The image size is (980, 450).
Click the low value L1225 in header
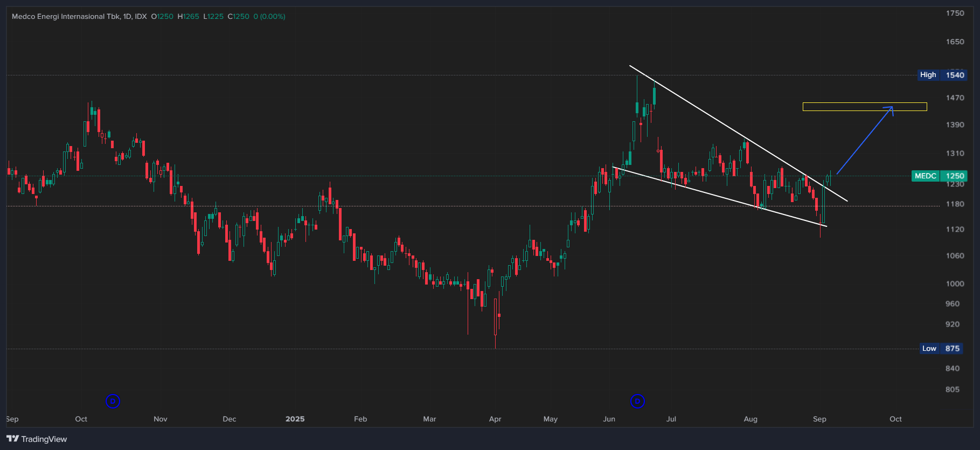[213, 17]
